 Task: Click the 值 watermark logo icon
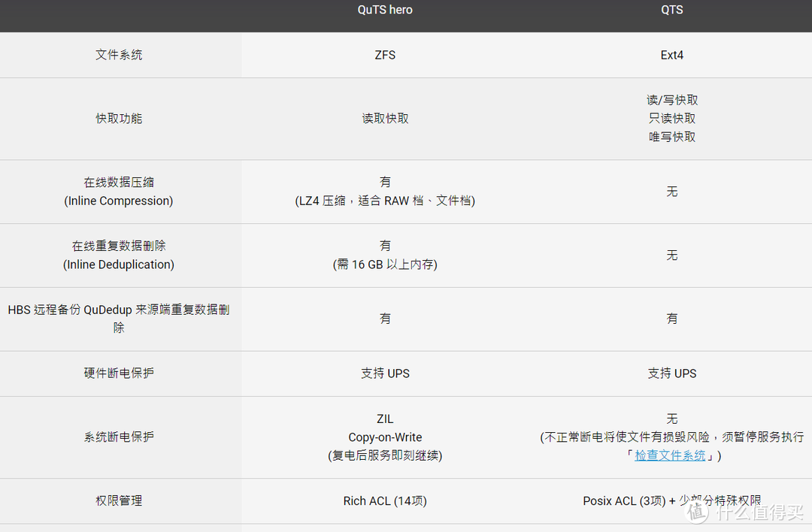(697, 510)
